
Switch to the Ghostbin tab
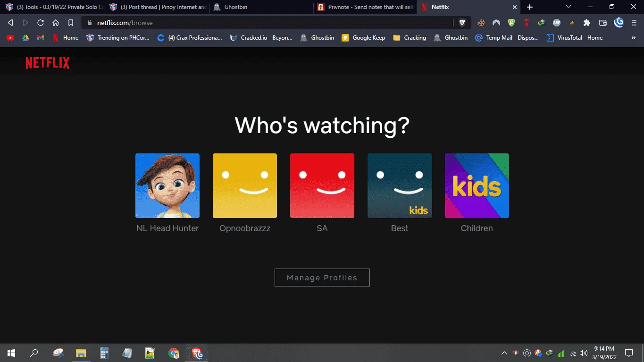(261, 7)
